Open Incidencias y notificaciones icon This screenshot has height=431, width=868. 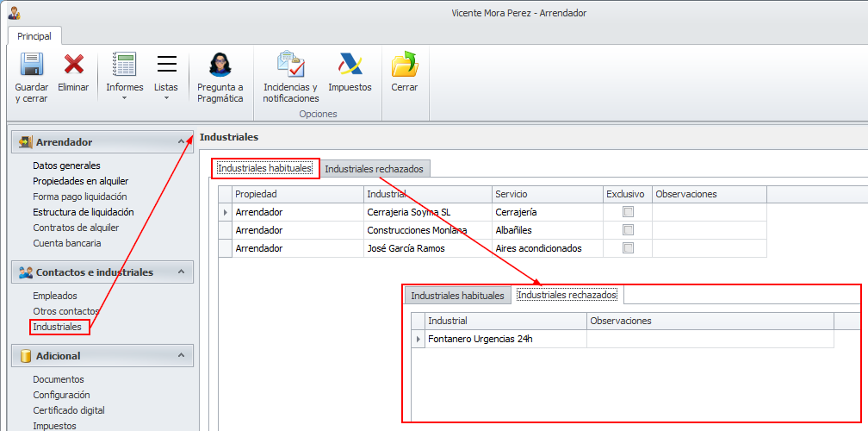(x=291, y=64)
